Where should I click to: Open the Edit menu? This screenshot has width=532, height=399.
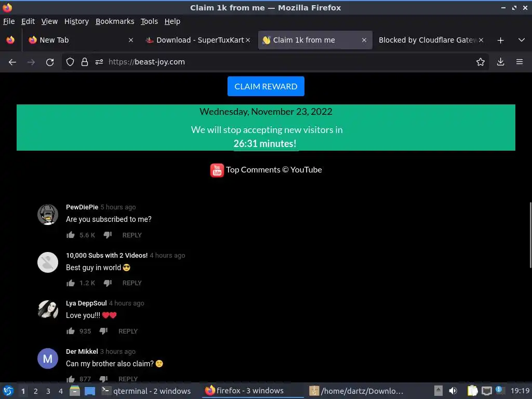click(x=28, y=21)
